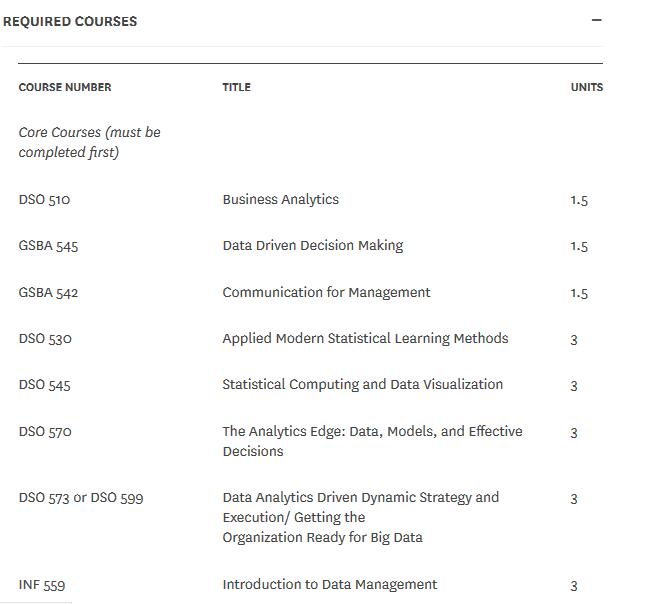This screenshot has width=647, height=604.
Task: Collapse the Required Courses section minus icon
Action: (597, 20)
